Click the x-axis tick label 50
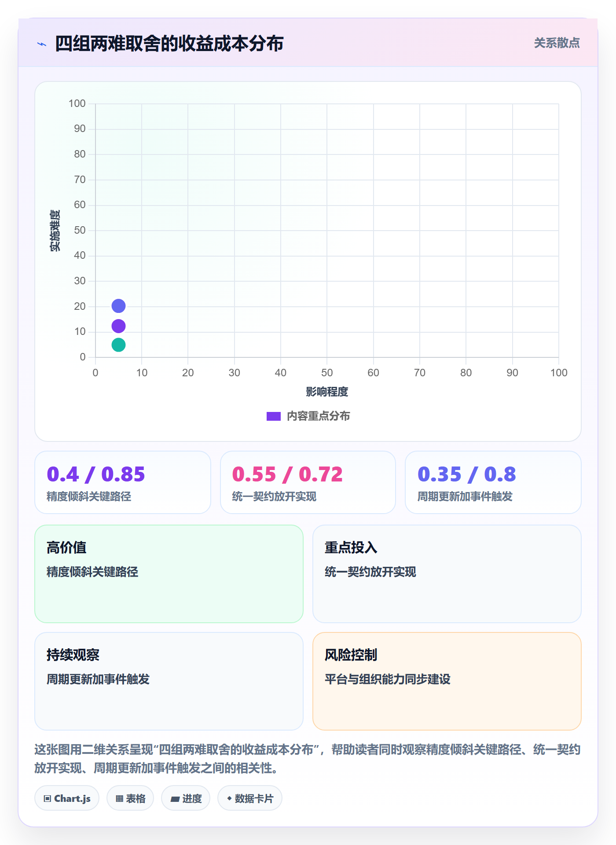 coord(327,373)
